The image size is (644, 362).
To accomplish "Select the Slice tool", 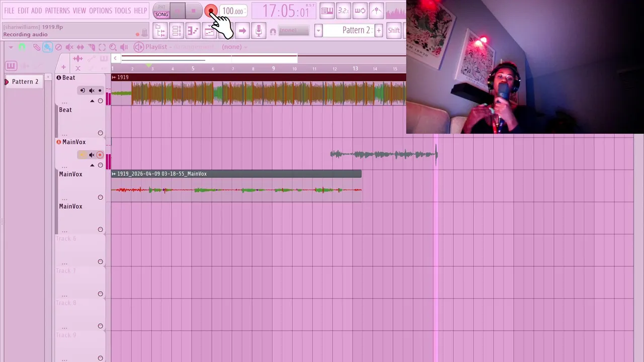I will click(91, 47).
